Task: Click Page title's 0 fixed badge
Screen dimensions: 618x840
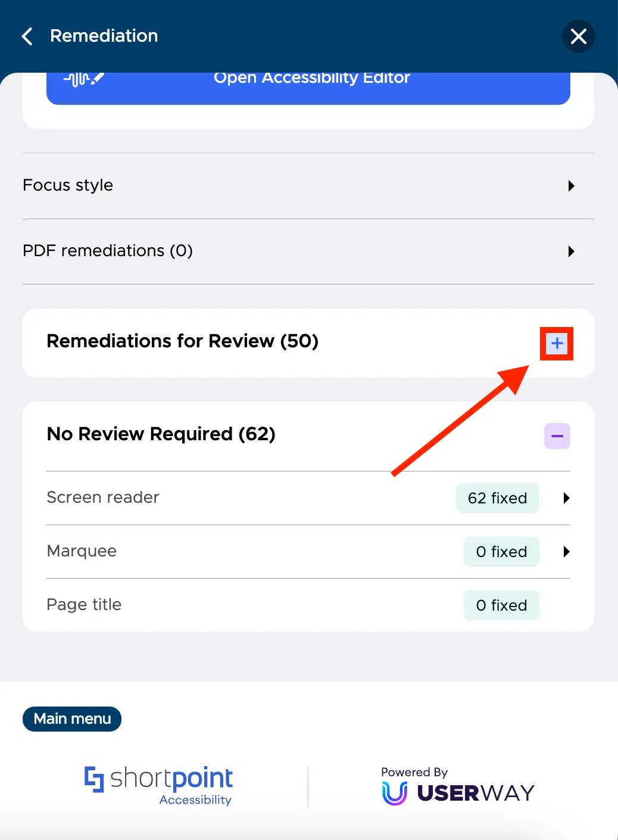Action: click(501, 605)
